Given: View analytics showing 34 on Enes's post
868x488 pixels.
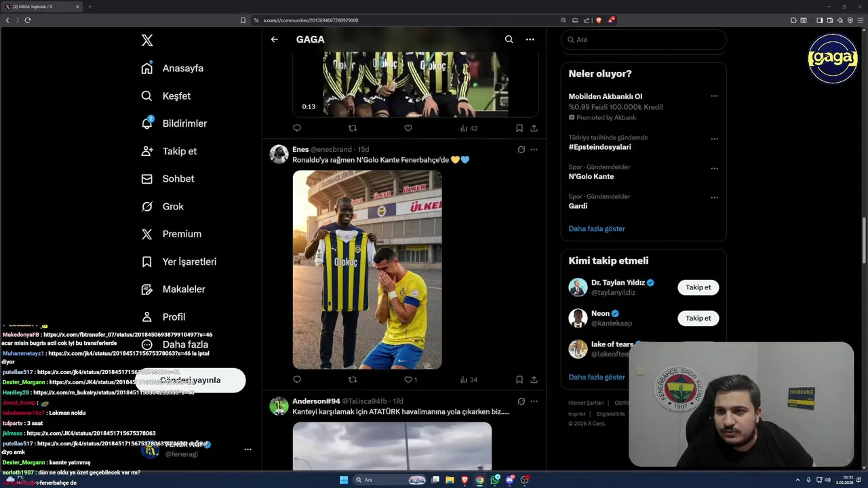Looking at the screenshot, I should tap(469, 380).
